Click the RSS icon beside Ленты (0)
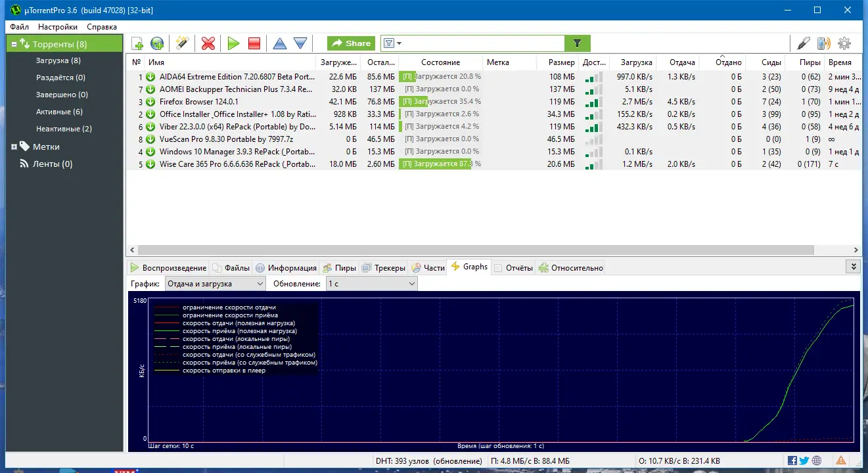The height and width of the screenshot is (473, 868). click(24, 164)
